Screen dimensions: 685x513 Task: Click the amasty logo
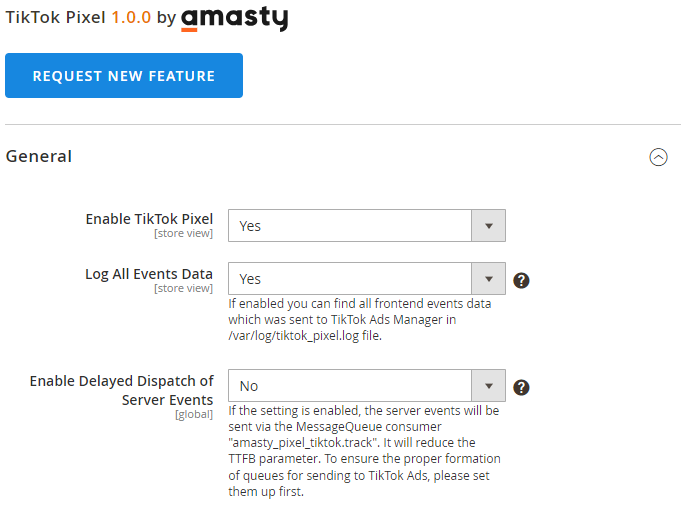pyautogui.click(x=235, y=18)
